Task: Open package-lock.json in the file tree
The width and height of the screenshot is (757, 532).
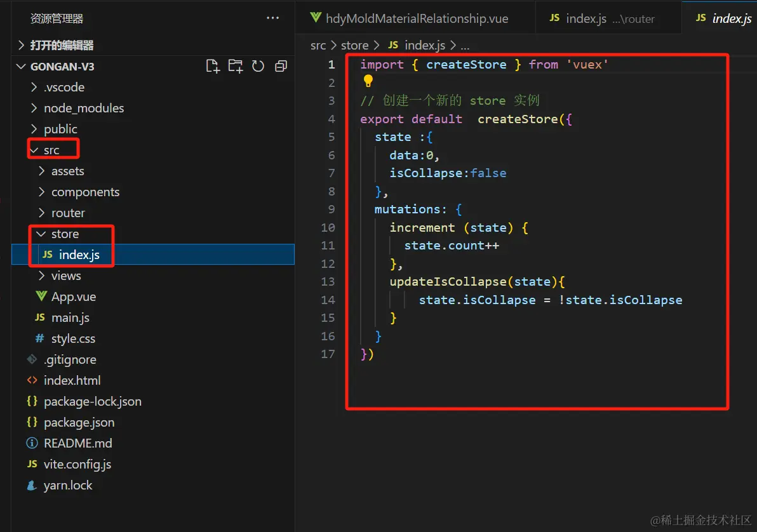Action: pyautogui.click(x=153, y=401)
